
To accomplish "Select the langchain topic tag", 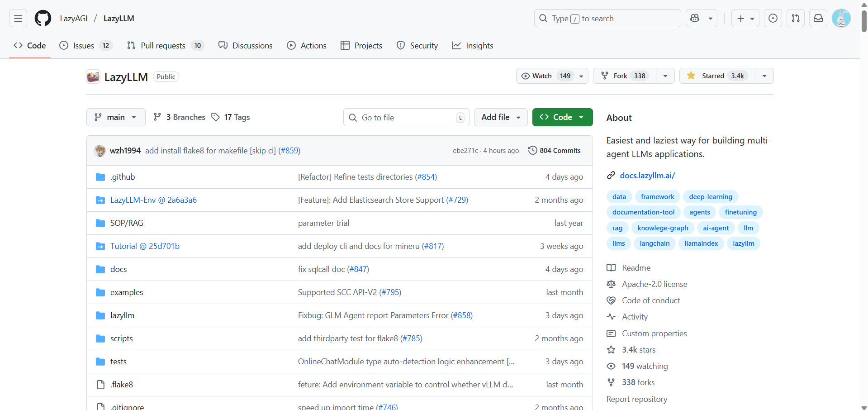I will coord(655,243).
